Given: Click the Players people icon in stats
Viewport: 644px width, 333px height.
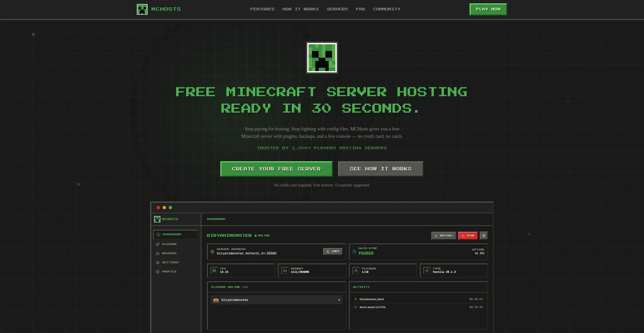Looking at the screenshot, I should pyautogui.click(x=356, y=271).
